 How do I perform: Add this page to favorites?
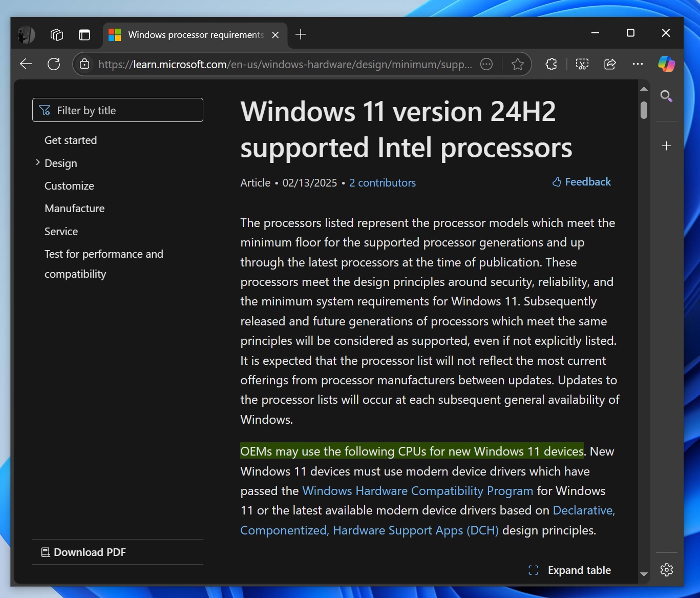click(x=517, y=64)
